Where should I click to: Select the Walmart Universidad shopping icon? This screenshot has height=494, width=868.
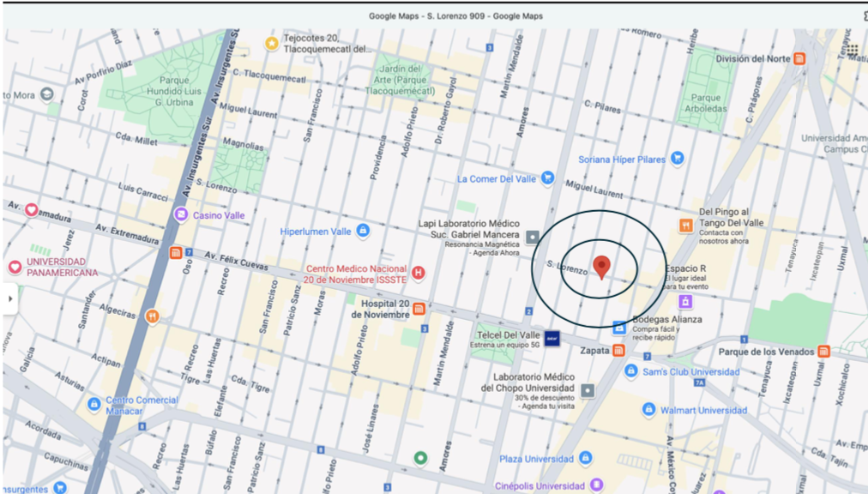point(648,409)
